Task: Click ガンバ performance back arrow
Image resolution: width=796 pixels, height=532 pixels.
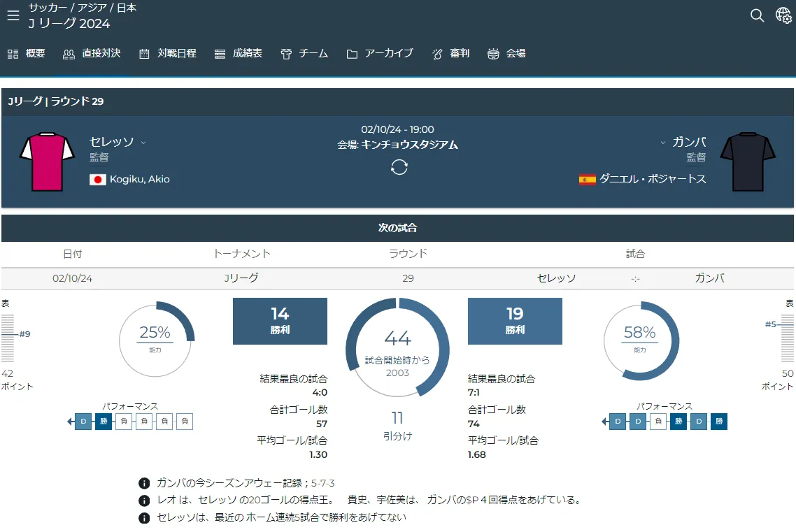Action: 604,422
